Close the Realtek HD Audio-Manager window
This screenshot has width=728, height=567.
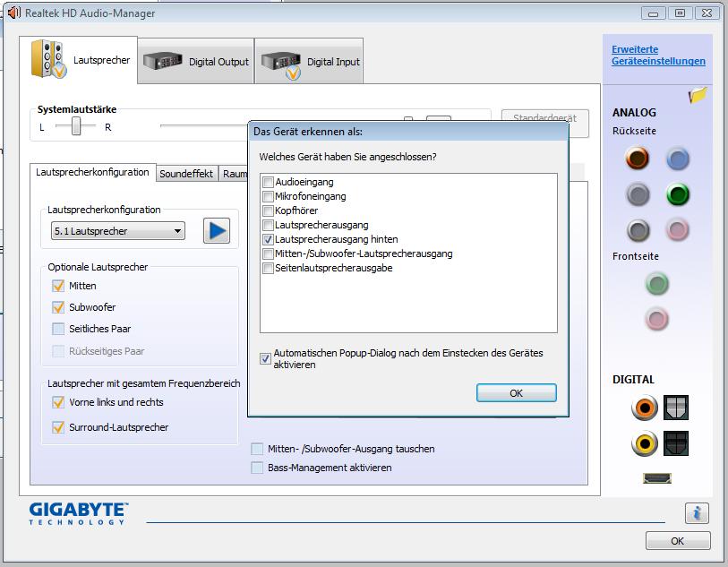click(707, 13)
